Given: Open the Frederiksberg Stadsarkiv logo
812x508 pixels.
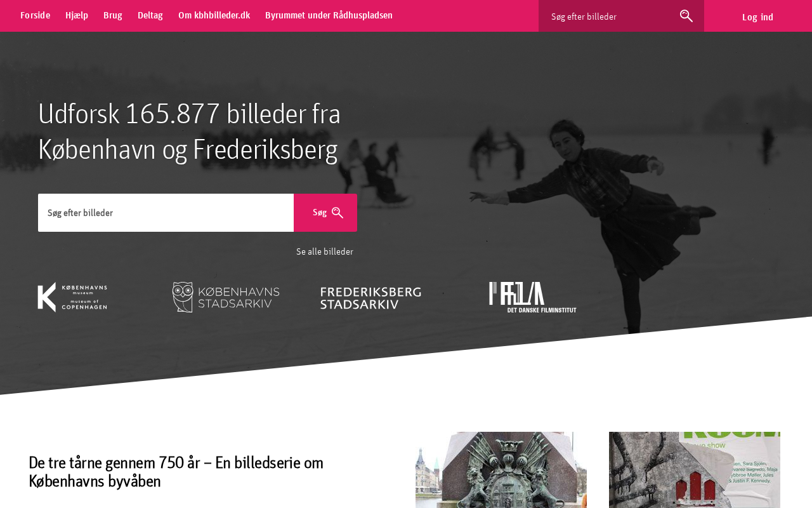Looking at the screenshot, I should [x=370, y=298].
